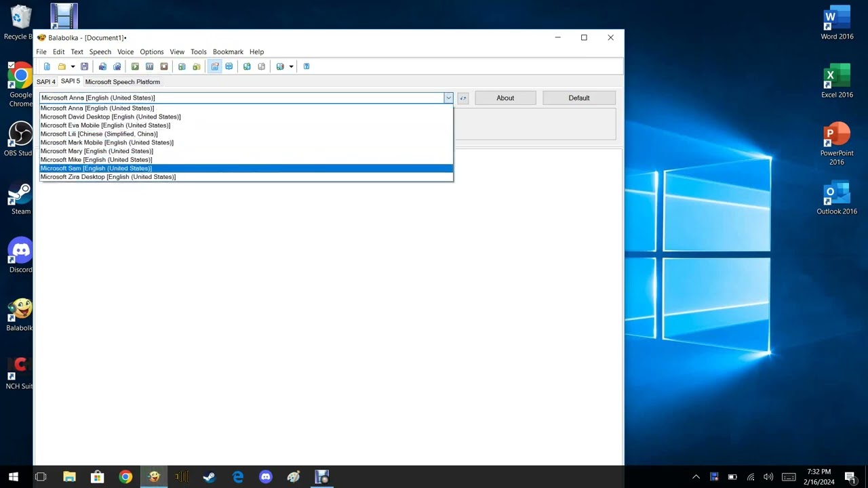The image size is (868, 488).
Task: Click the About button
Action: point(505,98)
